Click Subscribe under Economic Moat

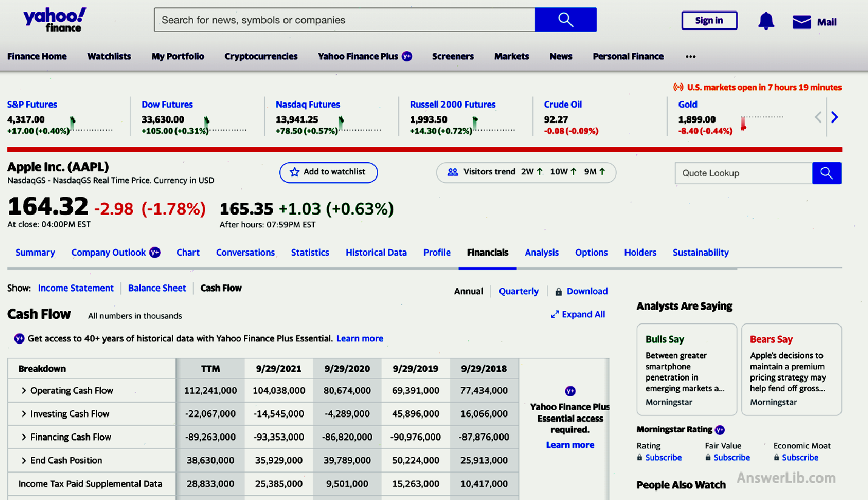800,457
